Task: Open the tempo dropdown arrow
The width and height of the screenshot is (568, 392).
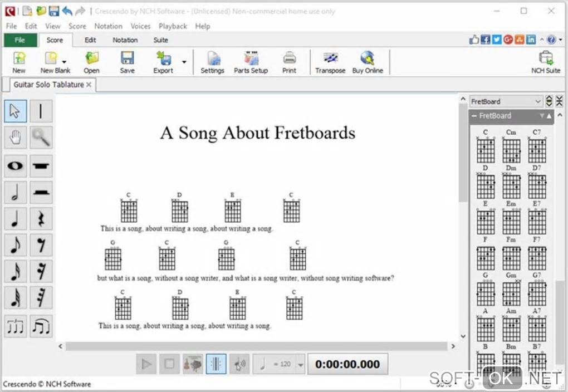Action: pos(300,365)
